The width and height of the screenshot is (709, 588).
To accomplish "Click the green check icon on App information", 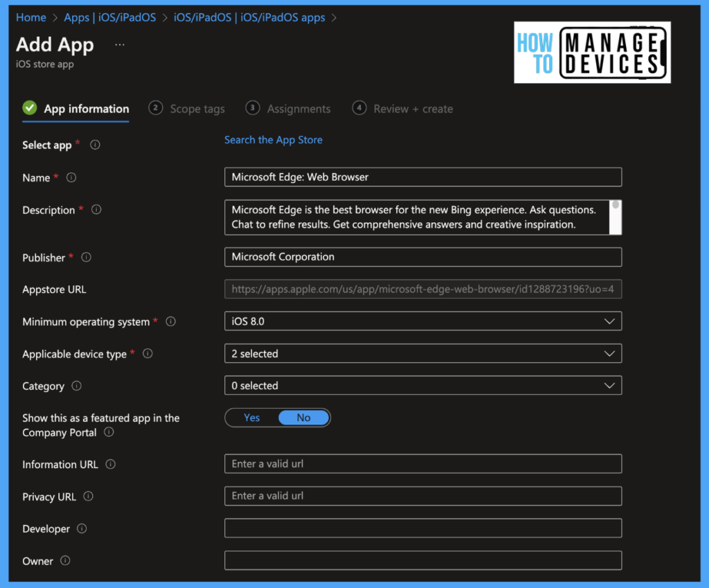I will [x=30, y=107].
